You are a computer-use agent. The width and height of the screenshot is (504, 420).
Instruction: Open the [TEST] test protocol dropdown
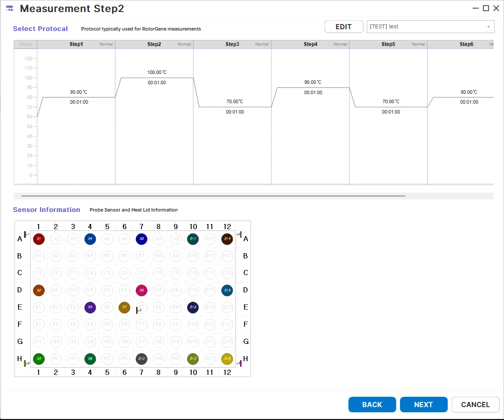[431, 27]
